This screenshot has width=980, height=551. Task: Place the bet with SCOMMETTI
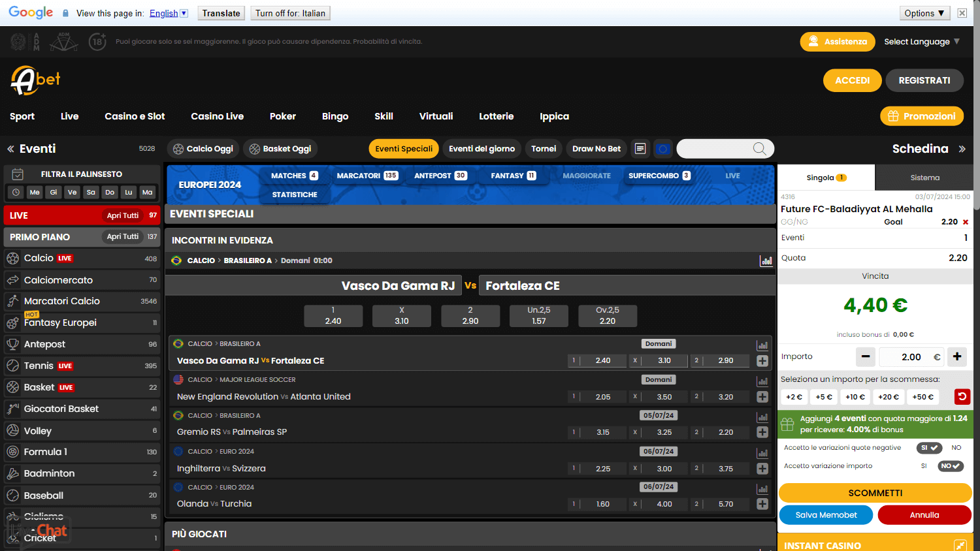pos(875,493)
